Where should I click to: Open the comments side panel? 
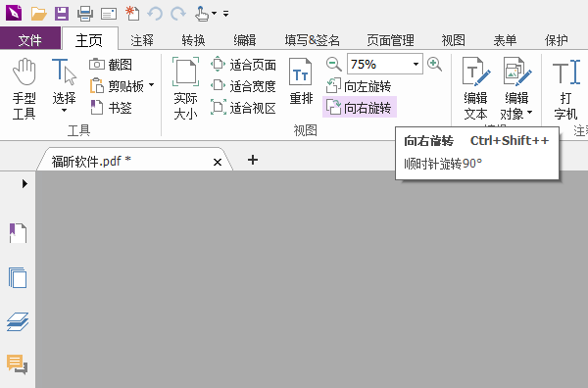18,364
